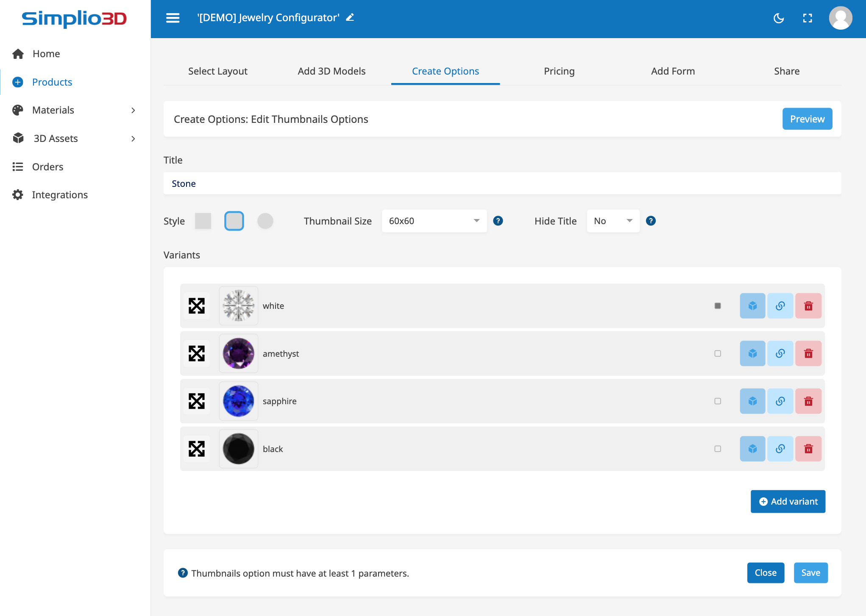This screenshot has height=616, width=866.
Task: Uncheck the white variant checkbox
Action: tap(718, 305)
